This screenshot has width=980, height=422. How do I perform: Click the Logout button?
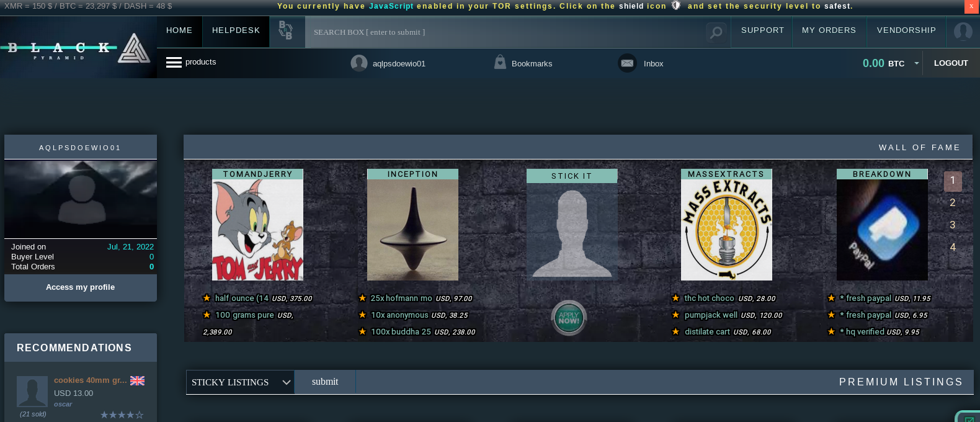(x=950, y=63)
